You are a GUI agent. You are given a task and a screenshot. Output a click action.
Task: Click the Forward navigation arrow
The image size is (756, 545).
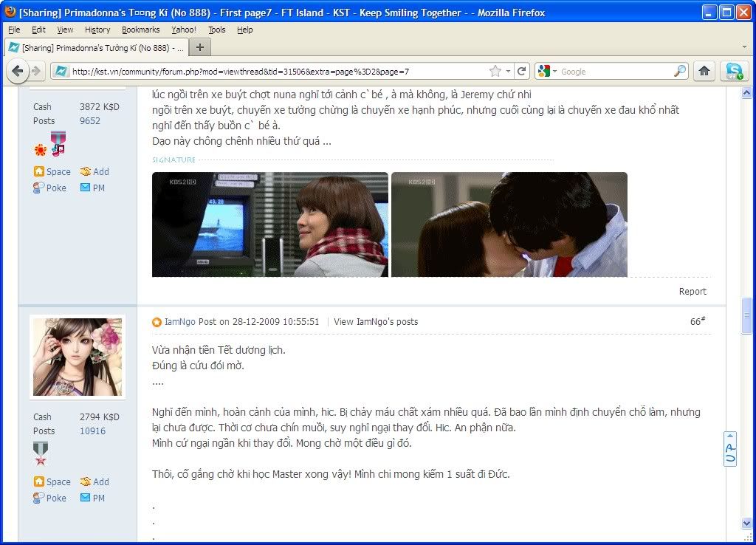(36, 72)
